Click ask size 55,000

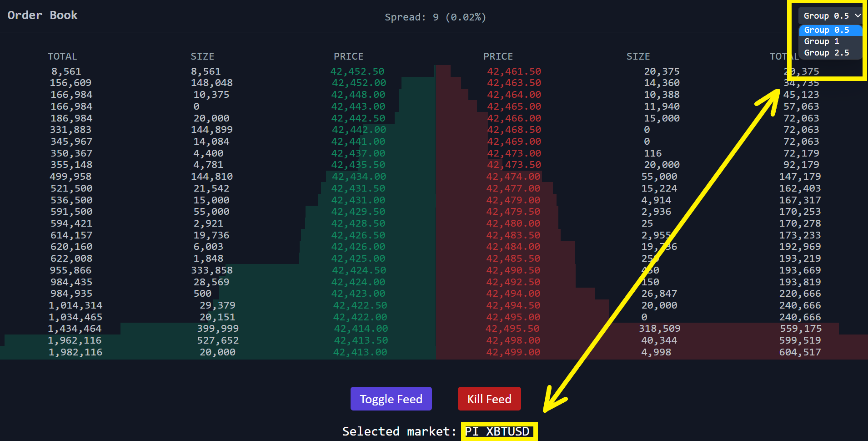tap(659, 177)
